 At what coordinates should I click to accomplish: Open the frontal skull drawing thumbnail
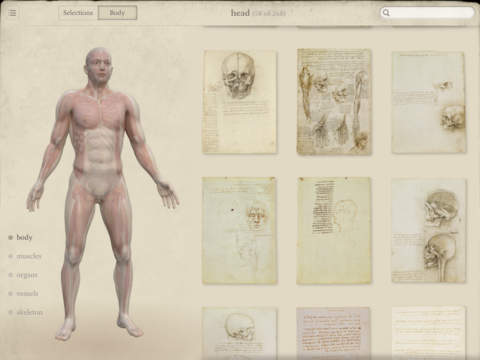pyautogui.click(x=239, y=102)
